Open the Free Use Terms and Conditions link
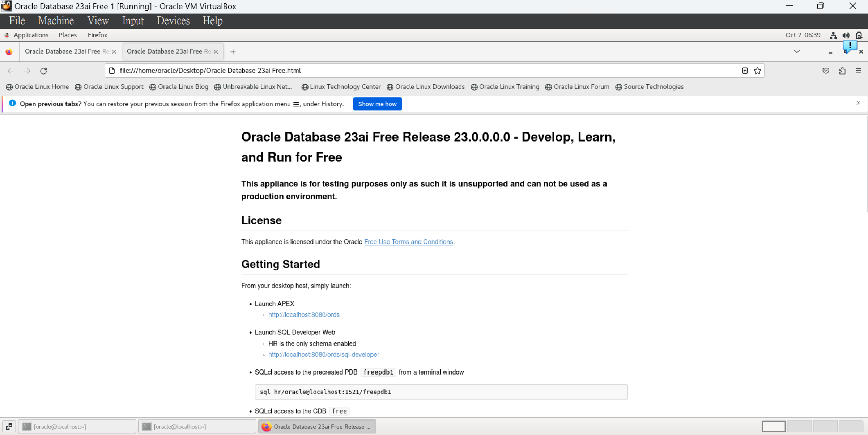Screen dimensions: 868x435 click(x=408, y=242)
